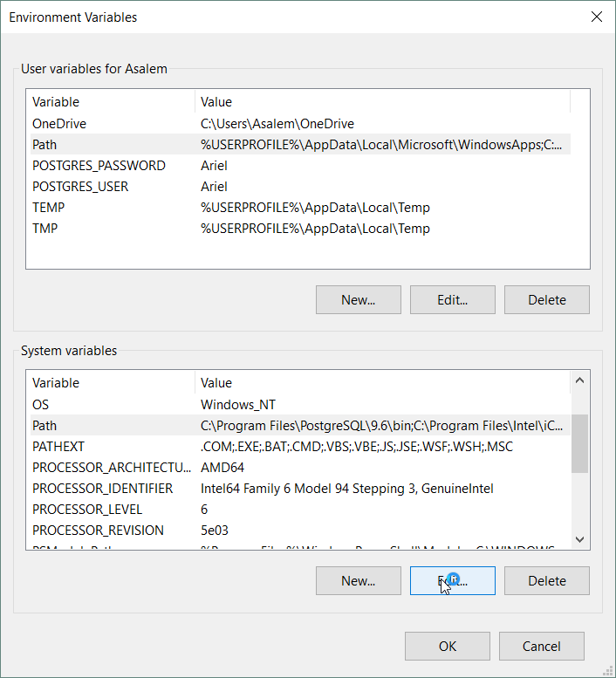The height and width of the screenshot is (678, 616).
Task: Select the TMP user variable
Action: [46, 229]
